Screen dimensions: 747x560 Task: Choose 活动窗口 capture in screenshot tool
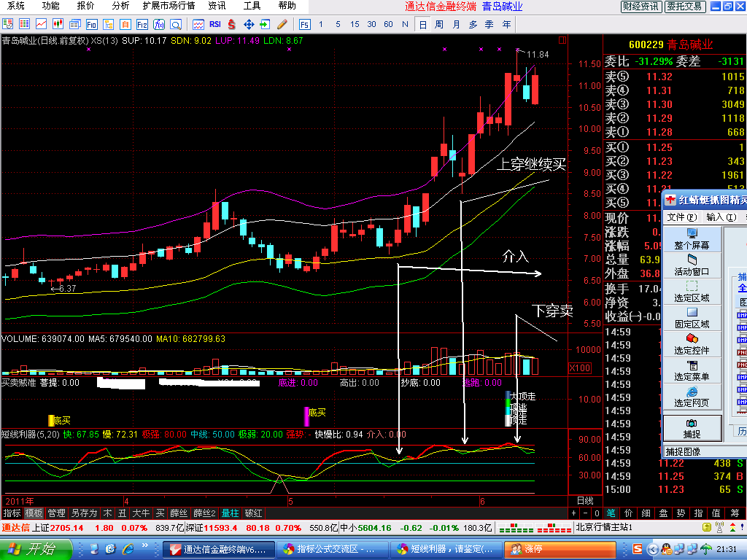pyautogui.click(x=692, y=265)
